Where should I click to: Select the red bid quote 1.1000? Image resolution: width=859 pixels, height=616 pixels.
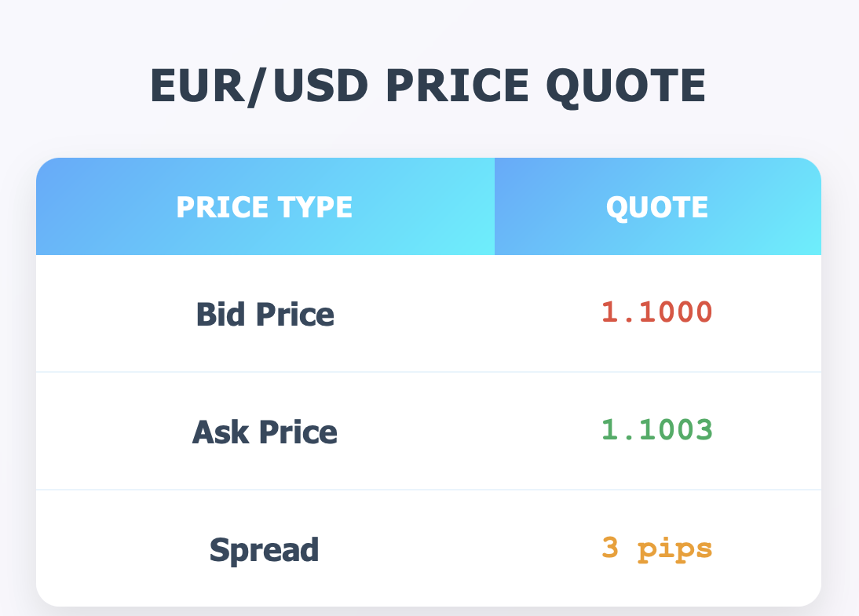657,312
